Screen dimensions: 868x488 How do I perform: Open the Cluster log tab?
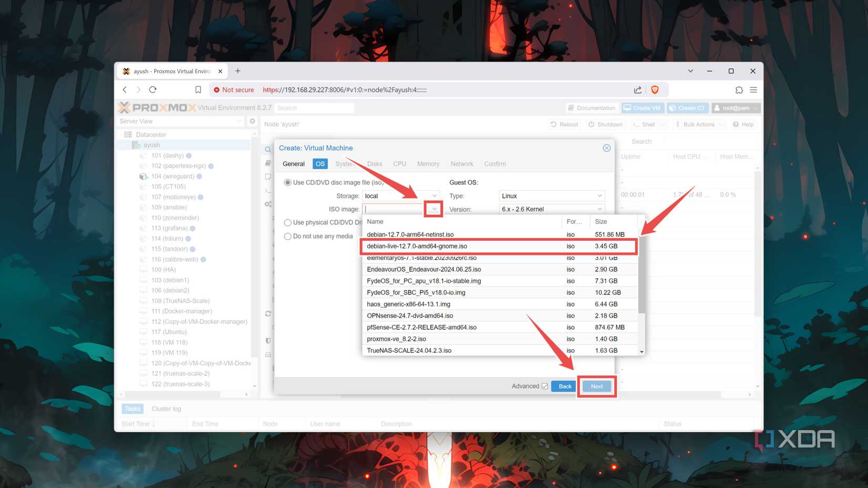(x=166, y=409)
